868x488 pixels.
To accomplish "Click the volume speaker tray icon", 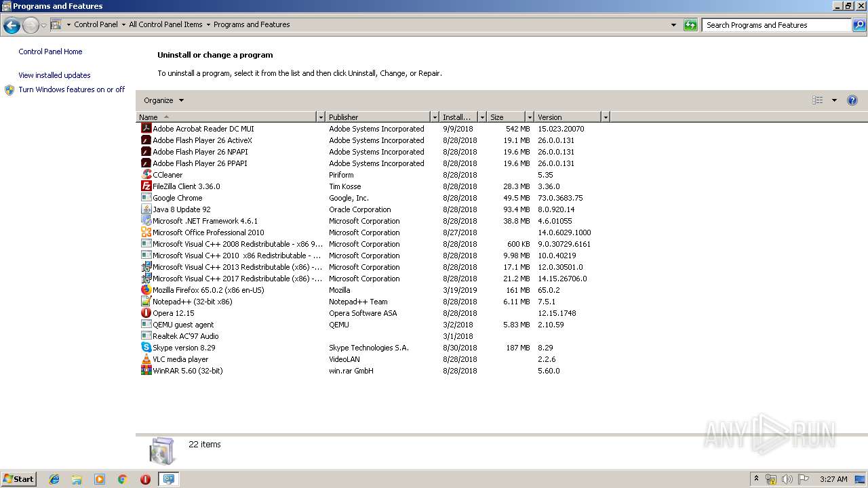I will click(x=787, y=479).
